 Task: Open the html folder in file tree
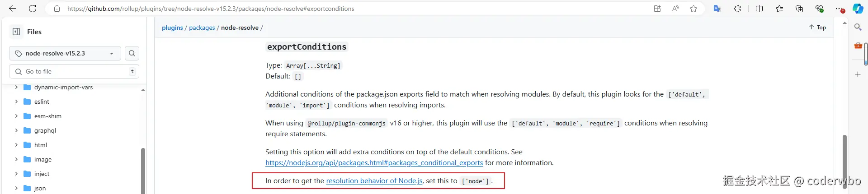pyautogui.click(x=41, y=145)
